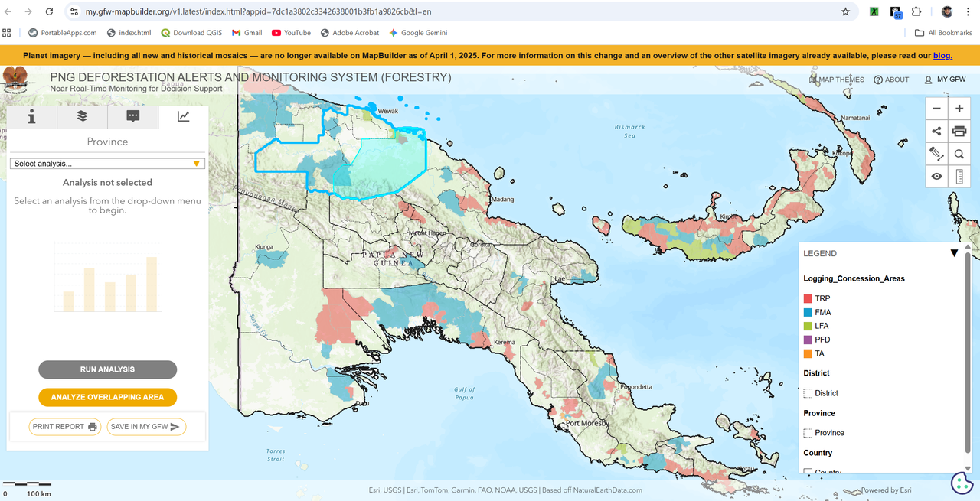The height and width of the screenshot is (501, 980).
Task: Switch to the Layers tab
Action: (82, 116)
